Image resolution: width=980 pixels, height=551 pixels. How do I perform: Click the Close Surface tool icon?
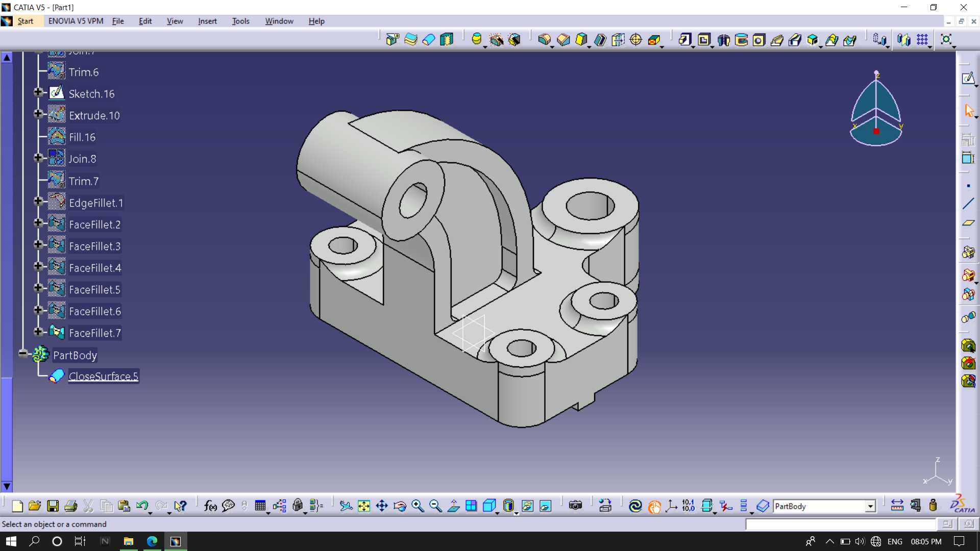click(x=429, y=39)
